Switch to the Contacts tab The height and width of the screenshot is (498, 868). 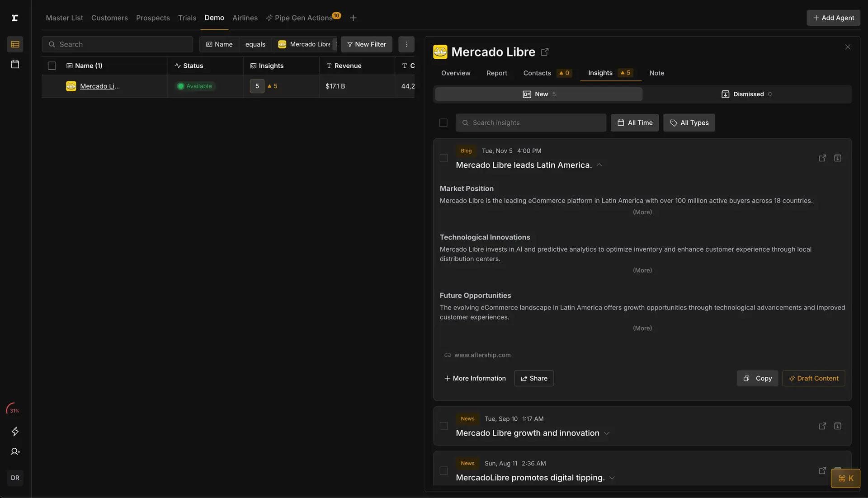[537, 73]
